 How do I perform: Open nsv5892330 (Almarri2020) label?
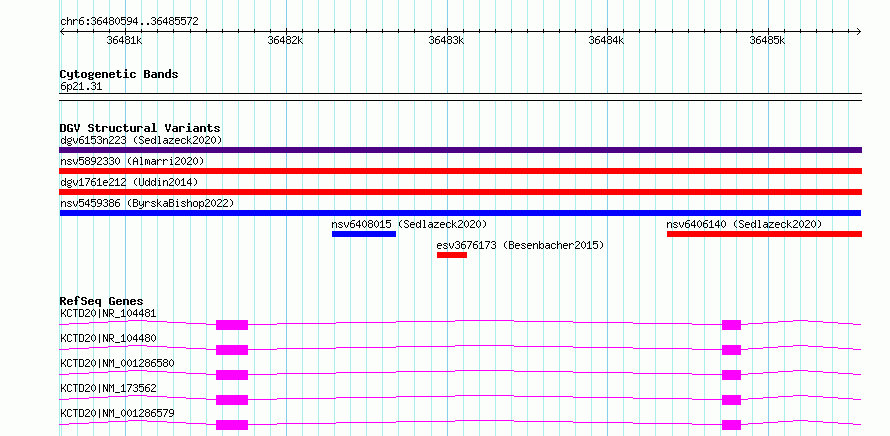[132, 161]
